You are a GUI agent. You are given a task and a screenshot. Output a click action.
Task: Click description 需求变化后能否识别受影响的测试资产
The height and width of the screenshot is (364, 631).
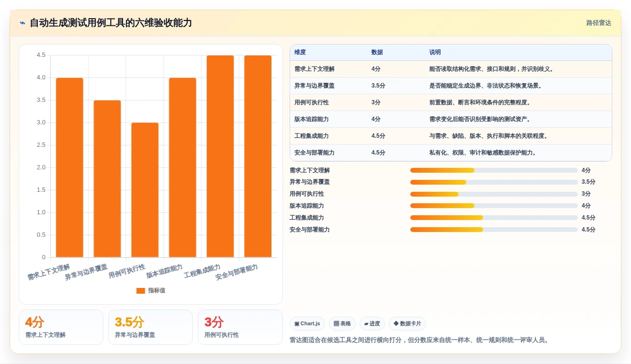pyautogui.click(x=480, y=119)
